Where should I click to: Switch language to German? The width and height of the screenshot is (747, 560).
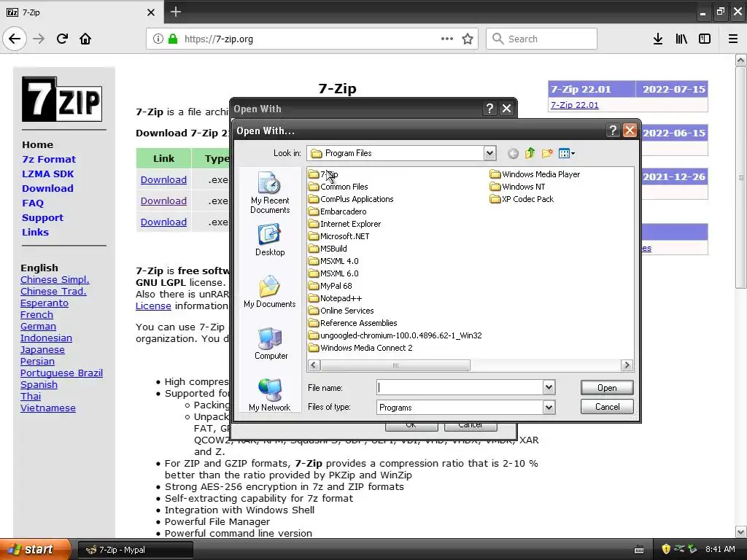coord(38,326)
